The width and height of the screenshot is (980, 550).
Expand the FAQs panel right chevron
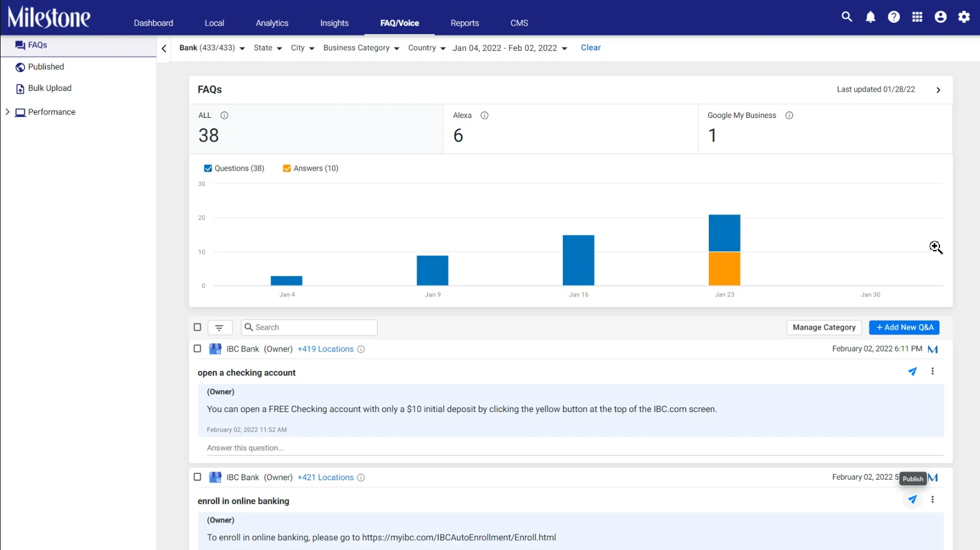938,90
